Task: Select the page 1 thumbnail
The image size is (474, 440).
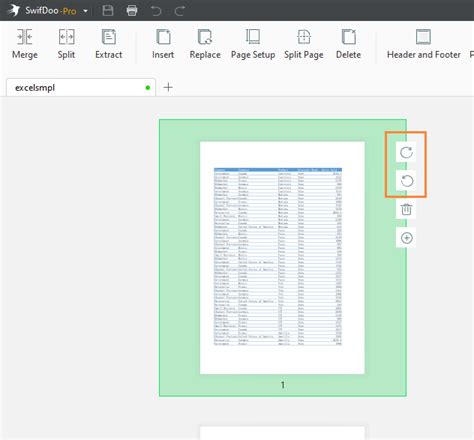Action: (282, 258)
